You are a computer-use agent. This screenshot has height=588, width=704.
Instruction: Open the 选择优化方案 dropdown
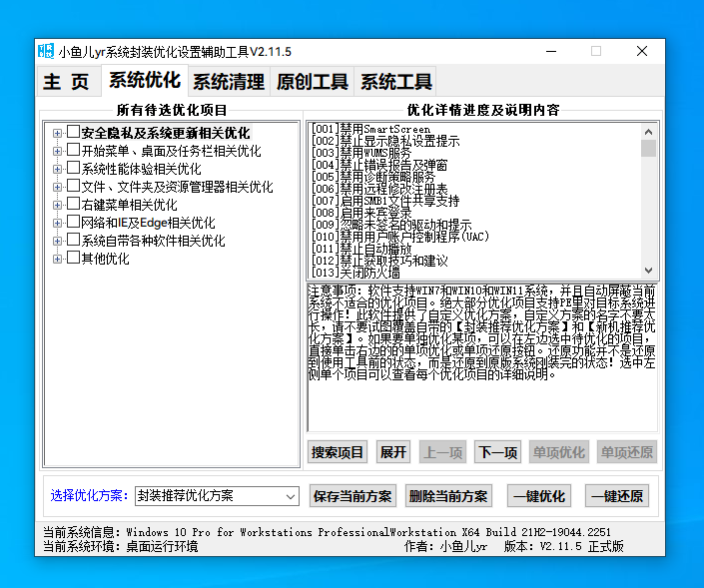(x=217, y=496)
